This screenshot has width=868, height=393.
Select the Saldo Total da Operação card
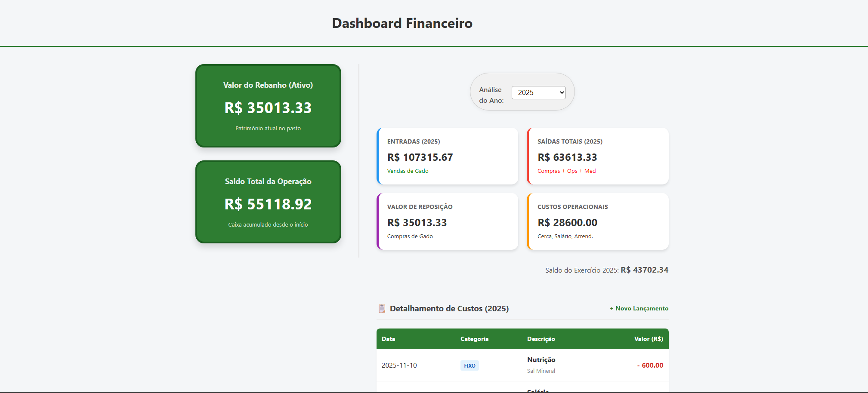coord(268,202)
